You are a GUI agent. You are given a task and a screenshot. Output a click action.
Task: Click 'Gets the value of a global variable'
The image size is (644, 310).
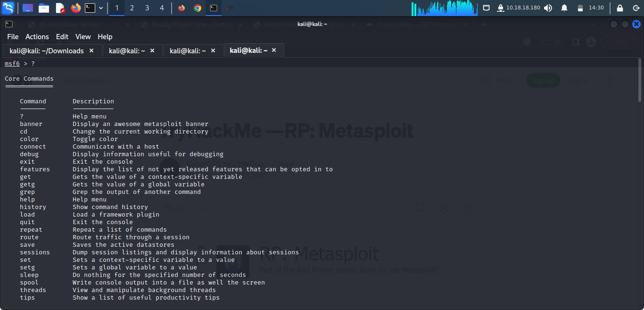(139, 184)
